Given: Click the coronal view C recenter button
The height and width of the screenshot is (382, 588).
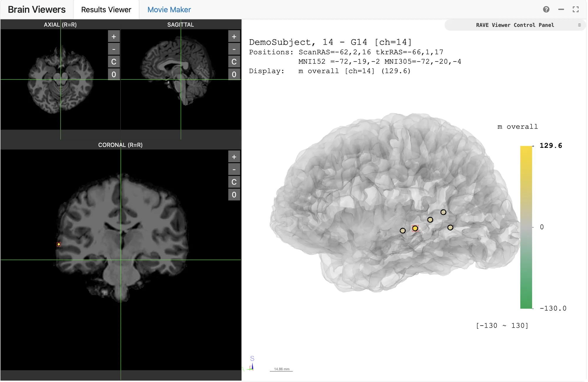Looking at the screenshot, I should coord(234,182).
